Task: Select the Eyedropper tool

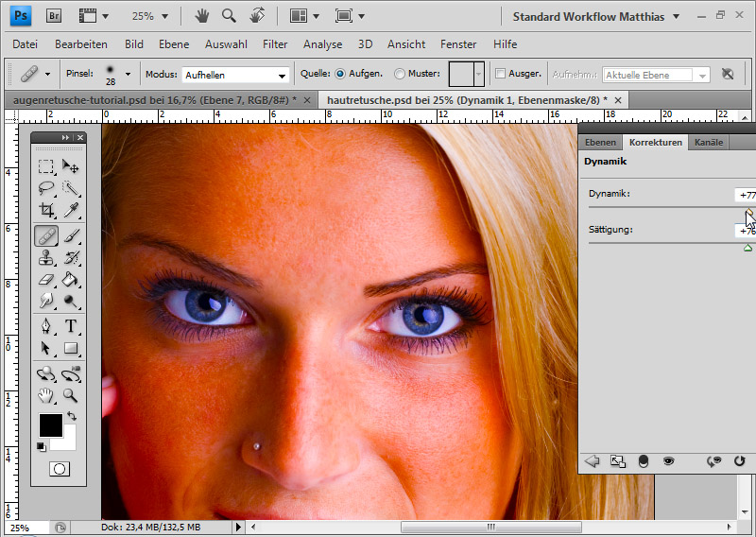Action: (71, 210)
